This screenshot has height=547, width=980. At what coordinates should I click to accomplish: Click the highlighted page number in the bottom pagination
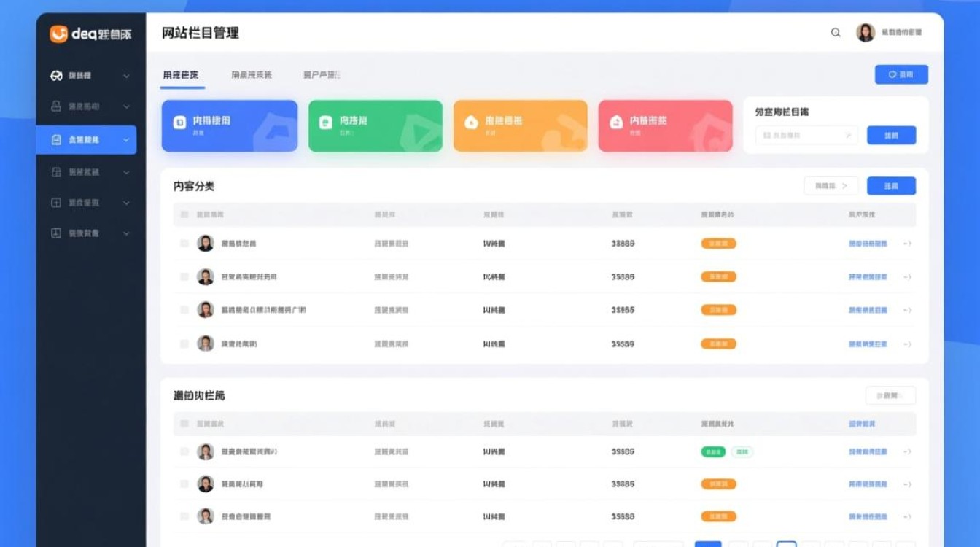click(709, 544)
